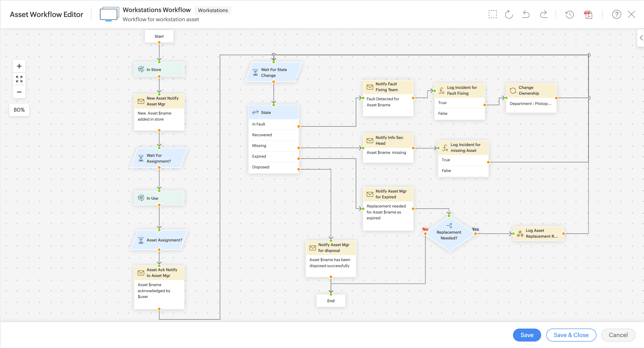Click the 80% zoom level indicator
The height and width of the screenshot is (348, 644).
point(19,110)
